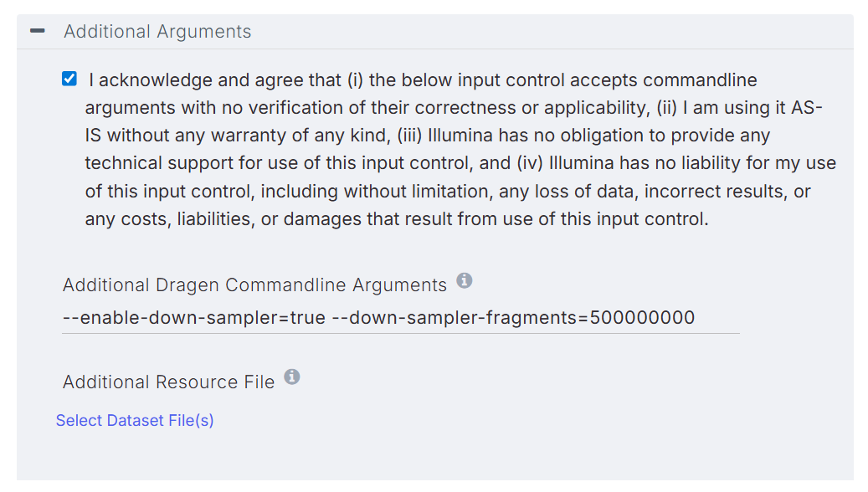Screen dimensions: 868x492
Task: Uncheck the acknowledge and agree checkbox
Action: tap(69, 79)
